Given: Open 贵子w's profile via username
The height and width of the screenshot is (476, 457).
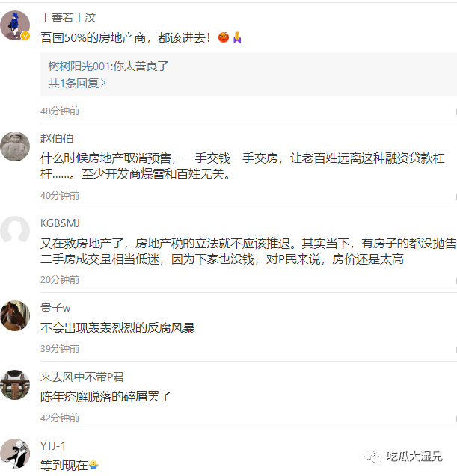Looking at the screenshot, I should click(55, 308).
